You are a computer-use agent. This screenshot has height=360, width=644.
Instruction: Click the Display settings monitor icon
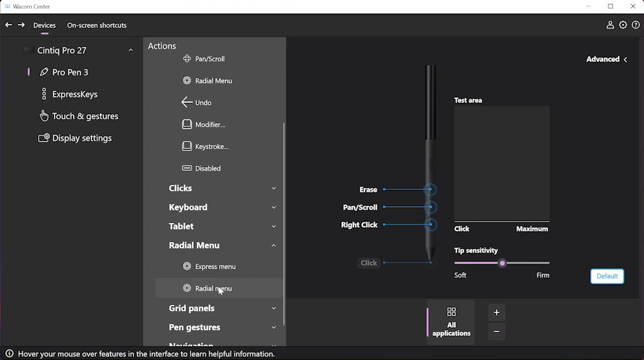44,138
